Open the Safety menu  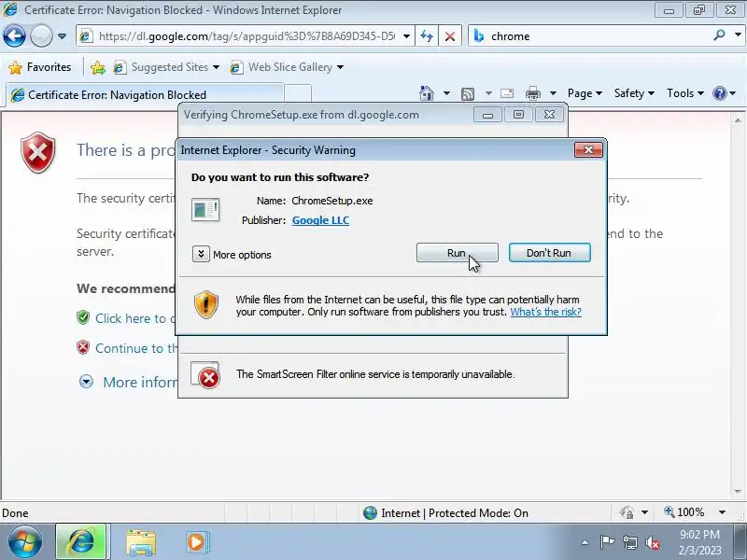[634, 93]
